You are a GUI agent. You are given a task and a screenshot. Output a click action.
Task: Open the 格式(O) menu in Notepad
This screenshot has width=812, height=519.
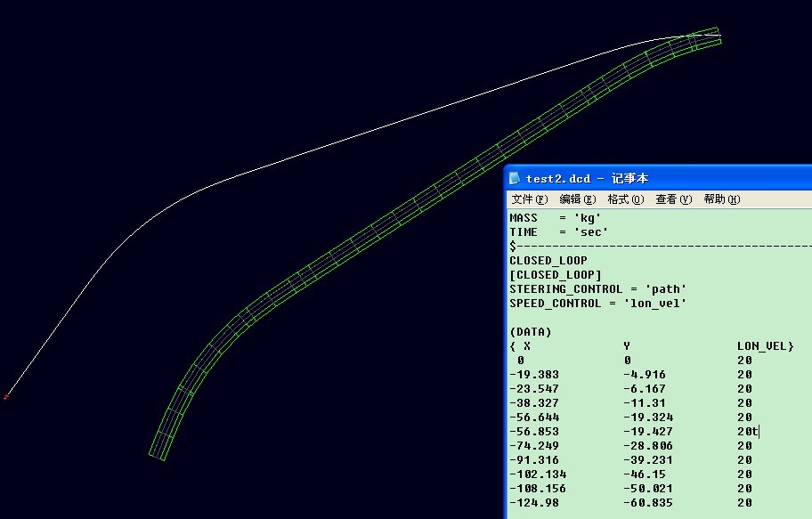pos(626,199)
